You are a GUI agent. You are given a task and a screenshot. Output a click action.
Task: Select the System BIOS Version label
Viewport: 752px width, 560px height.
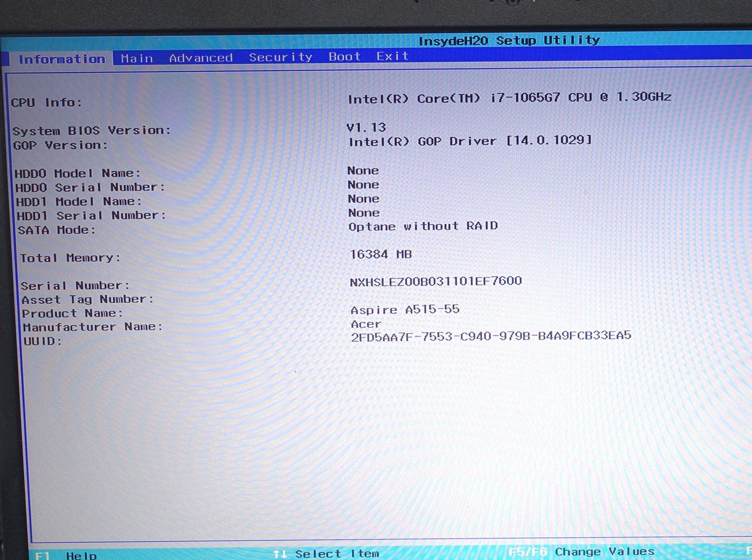pos(91,131)
